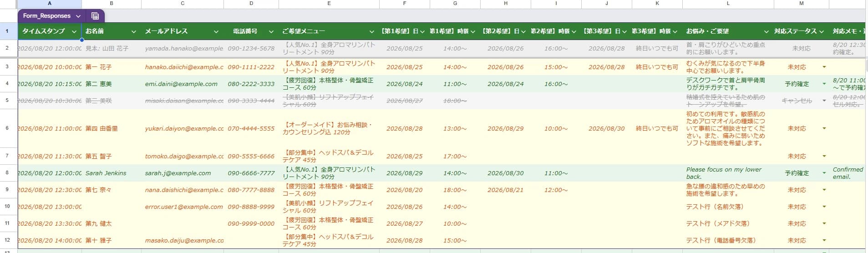Open status dropdown for 第九 健太 row
This screenshot has width=868, height=253.
coord(824,223)
